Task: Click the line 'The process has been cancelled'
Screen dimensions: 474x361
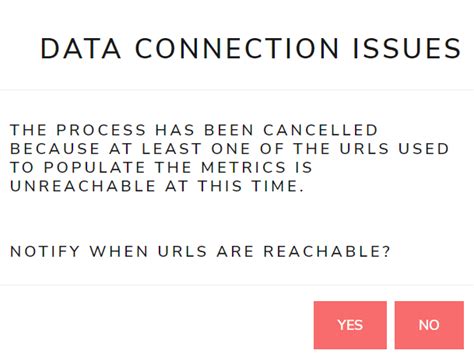Action: pos(194,130)
